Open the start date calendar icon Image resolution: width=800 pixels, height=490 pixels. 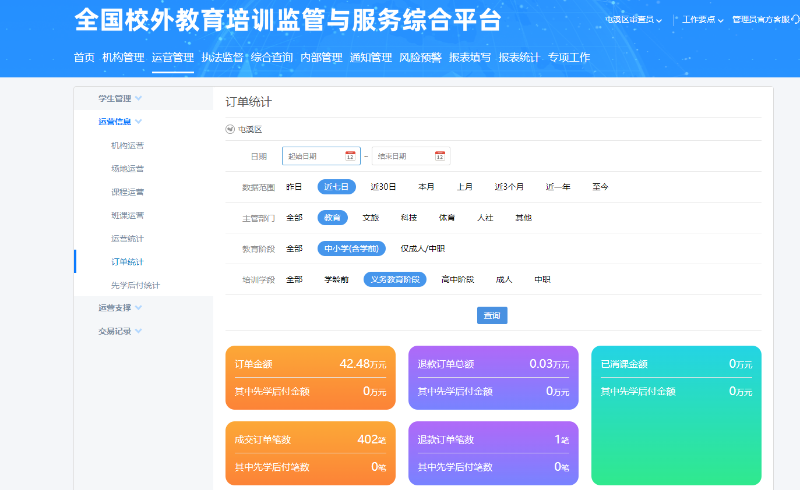tap(350, 156)
